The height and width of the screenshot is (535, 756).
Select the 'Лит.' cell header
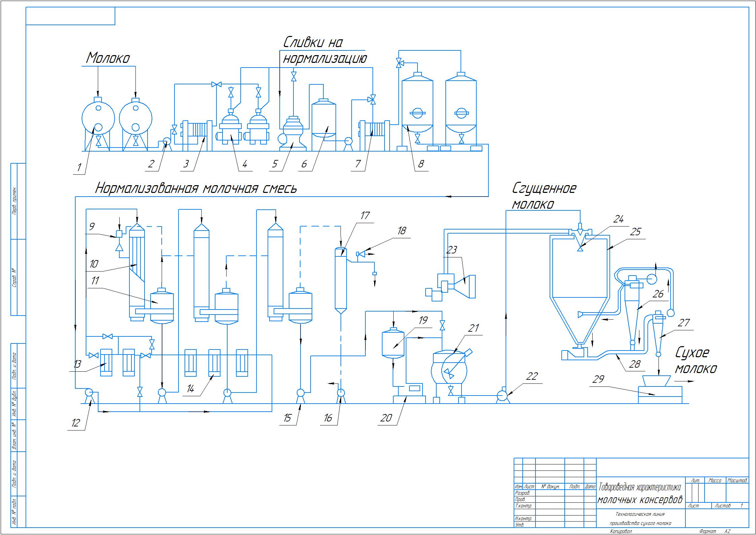(695, 481)
